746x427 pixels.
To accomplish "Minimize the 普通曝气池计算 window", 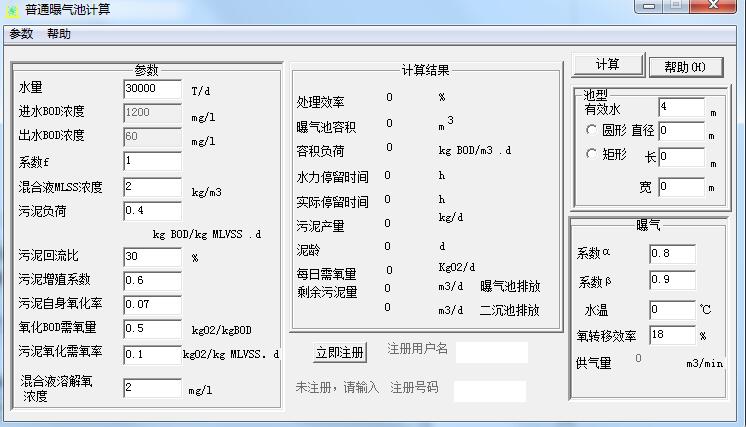I will (x=649, y=6).
